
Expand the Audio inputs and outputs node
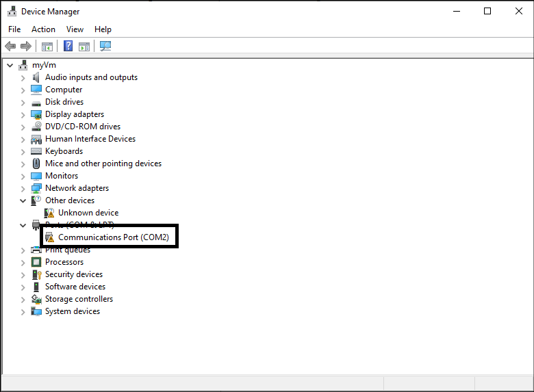(23, 77)
